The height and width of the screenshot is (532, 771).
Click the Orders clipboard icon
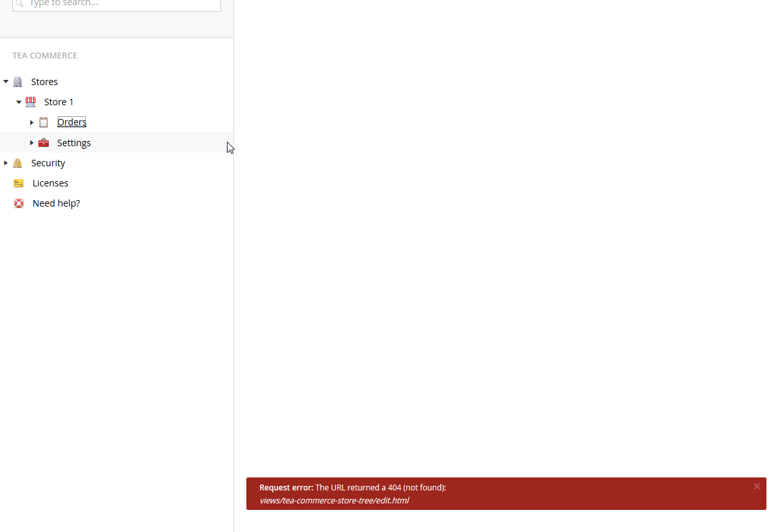(44, 122)
